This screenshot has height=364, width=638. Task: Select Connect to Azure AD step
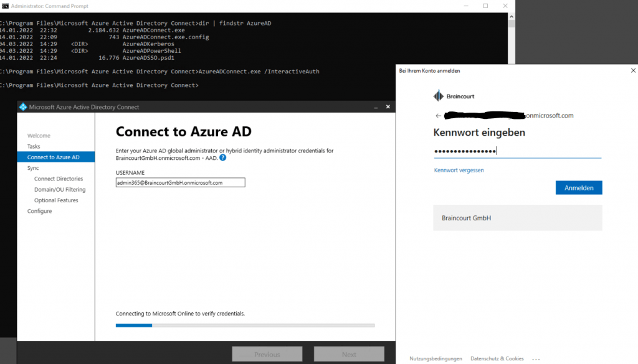click(55, 157)
